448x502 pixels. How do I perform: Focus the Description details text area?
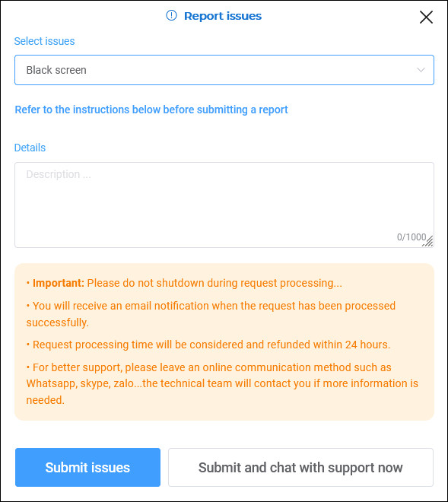point(224,205)
